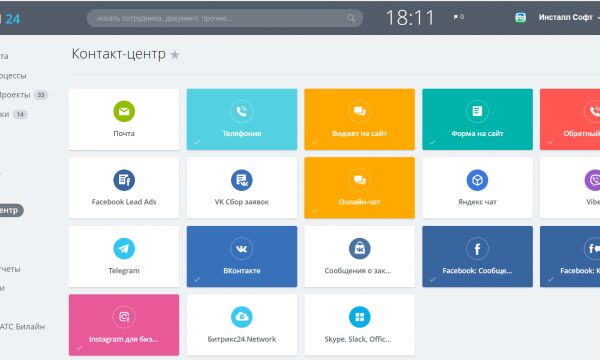Click the Контакт-центр page heading
Screen dimensions: 600x360
pyautogui.click(x=119, y=54)
